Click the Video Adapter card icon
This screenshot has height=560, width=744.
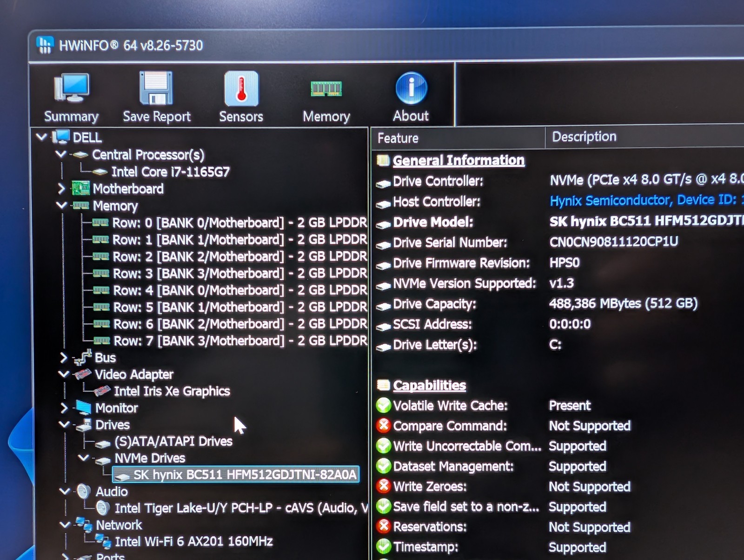tap(82, 374)
